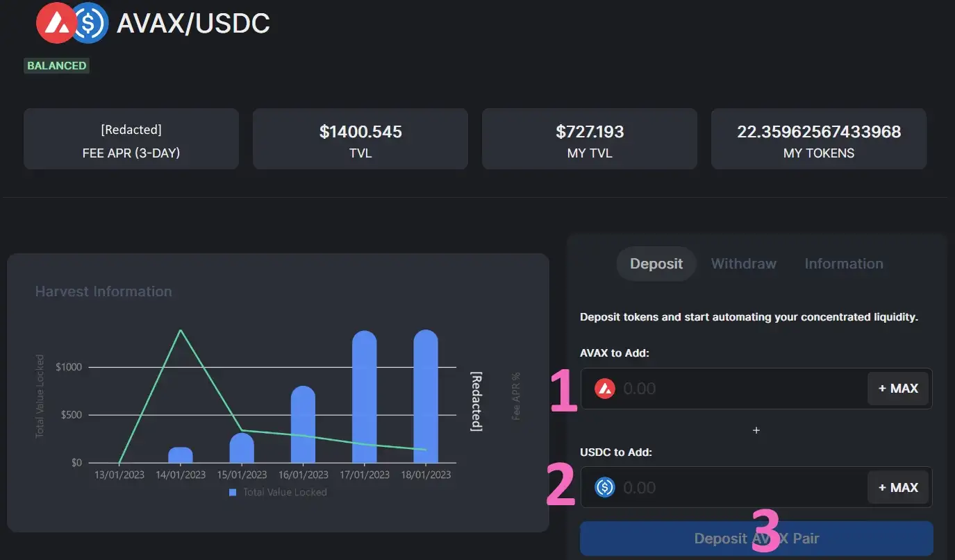Screen dimensions: 955x560
Task: Open the Deposit tab
Action: pyautogui.click(x=656, y=264)
